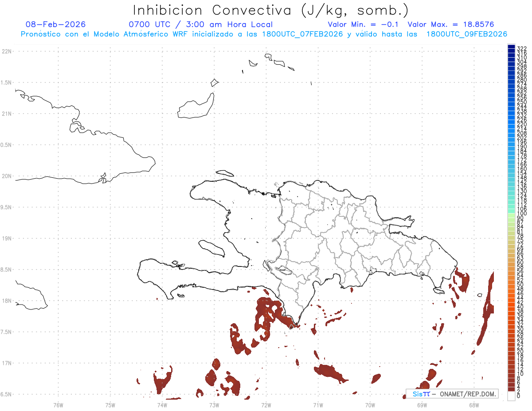Click the "73W" longitude label
This screenshot has width=532, height=411.
coord(214,405)
